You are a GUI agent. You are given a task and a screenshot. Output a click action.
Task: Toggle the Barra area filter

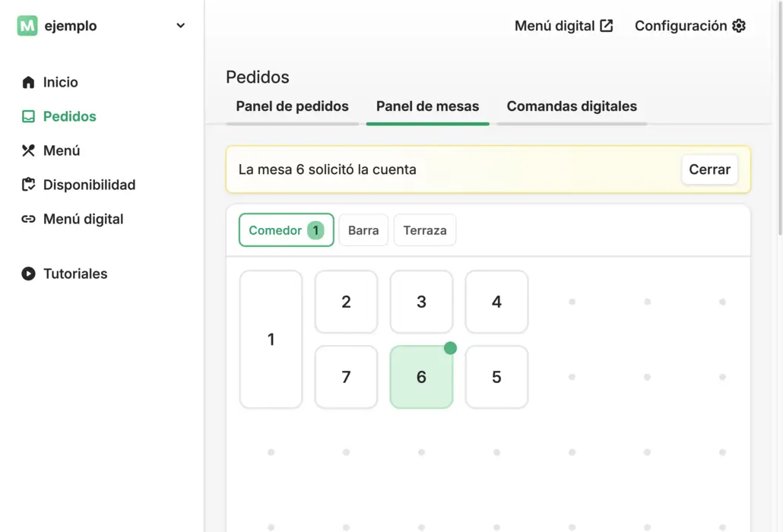click(x=363, y=230)
